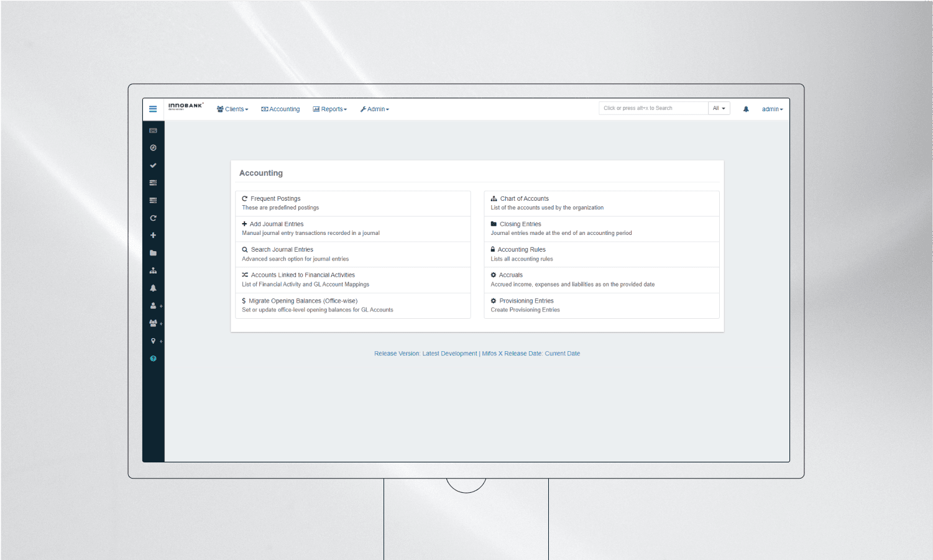Click the refresh icon in the left sidebar
Image resolution: width=933 pixels, height=560 pixels.
[153, 218]
